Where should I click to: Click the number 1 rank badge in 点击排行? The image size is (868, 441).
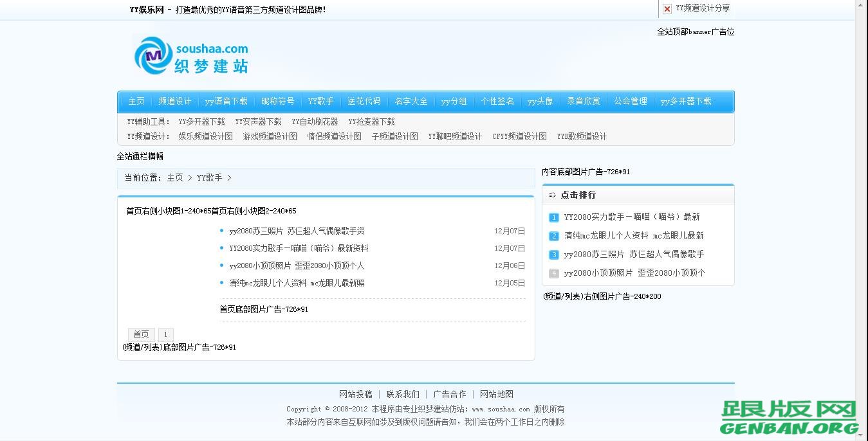coord(553,217)
